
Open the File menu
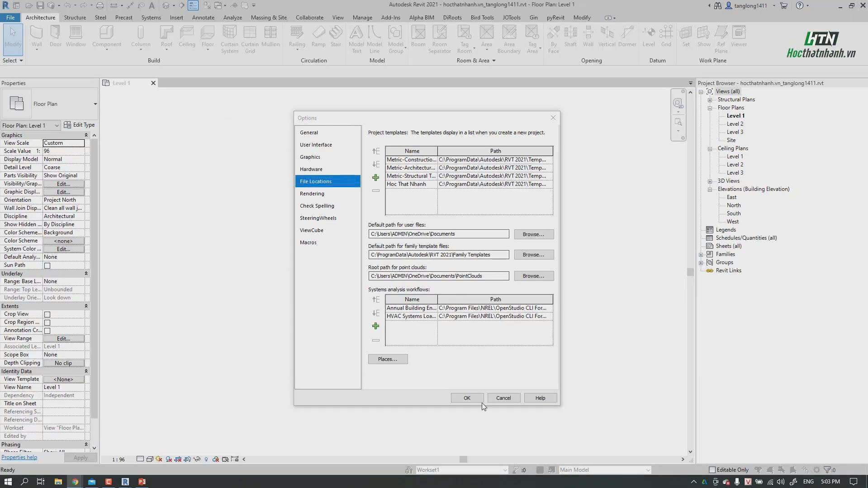pos(10,18)
